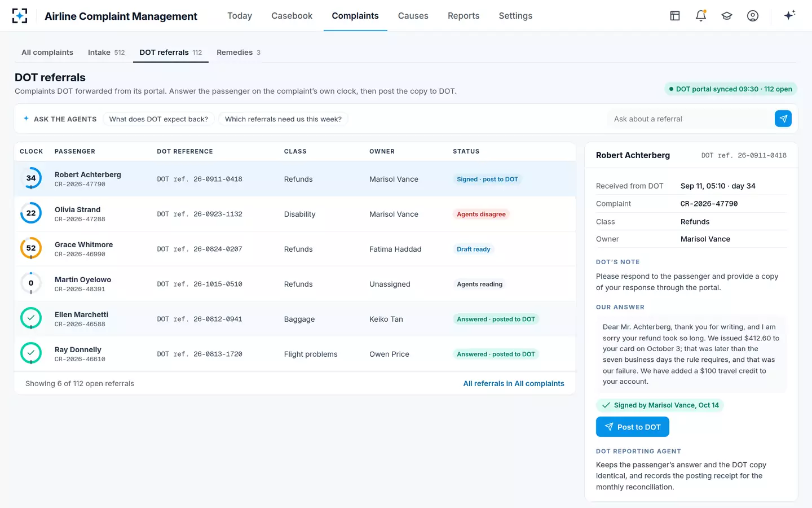Click the 'Agents reading' status
This screenshot has height=508, width=812.
click(479, 284)
